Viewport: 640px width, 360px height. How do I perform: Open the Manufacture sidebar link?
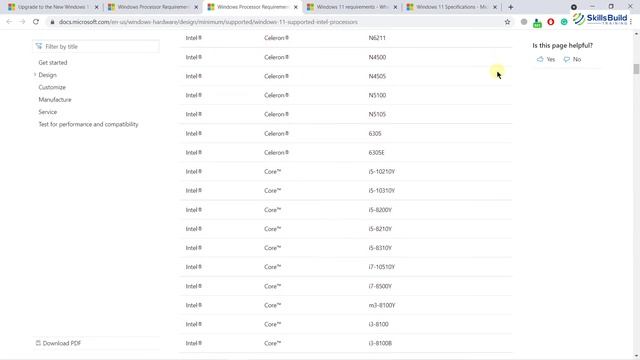55,100
